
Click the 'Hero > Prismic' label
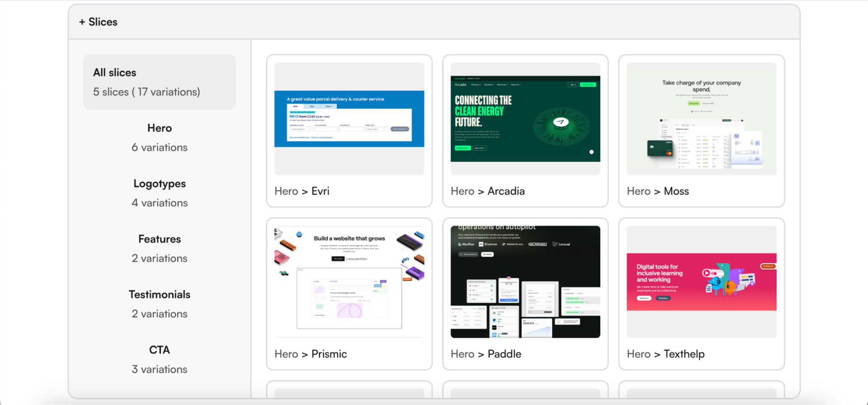pyautogui.click(x=311, y=354)
